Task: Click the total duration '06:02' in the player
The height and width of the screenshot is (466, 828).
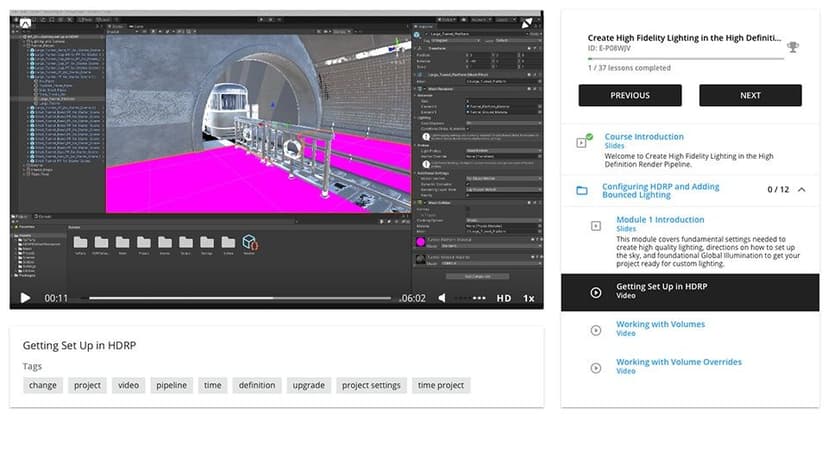Action: point(413,298)
